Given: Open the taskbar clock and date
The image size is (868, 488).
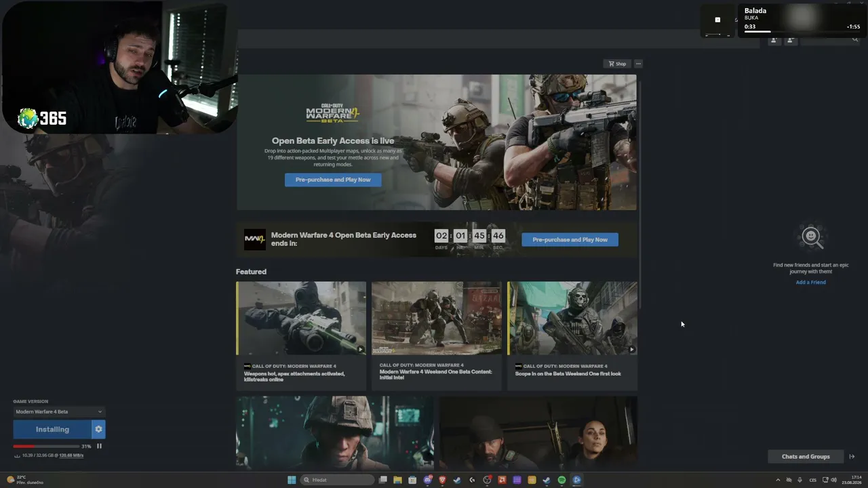Looking at the screenshot, I should 851,480.
